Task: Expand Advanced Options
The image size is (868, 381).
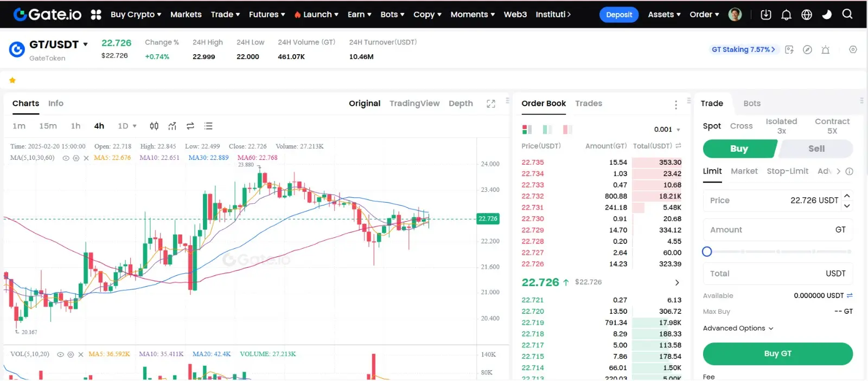Action: tap(738, 328)
